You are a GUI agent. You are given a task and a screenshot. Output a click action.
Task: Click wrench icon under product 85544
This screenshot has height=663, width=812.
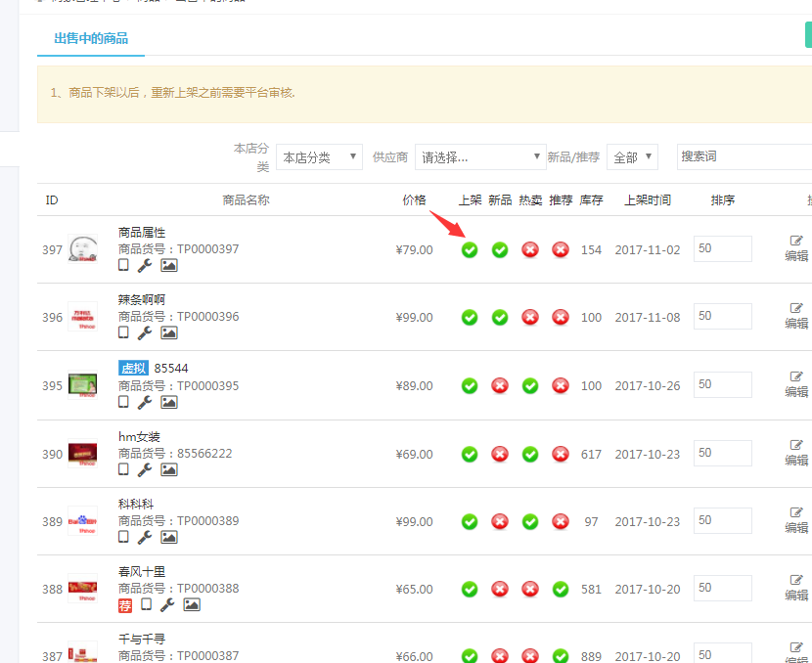pos(145,402)
